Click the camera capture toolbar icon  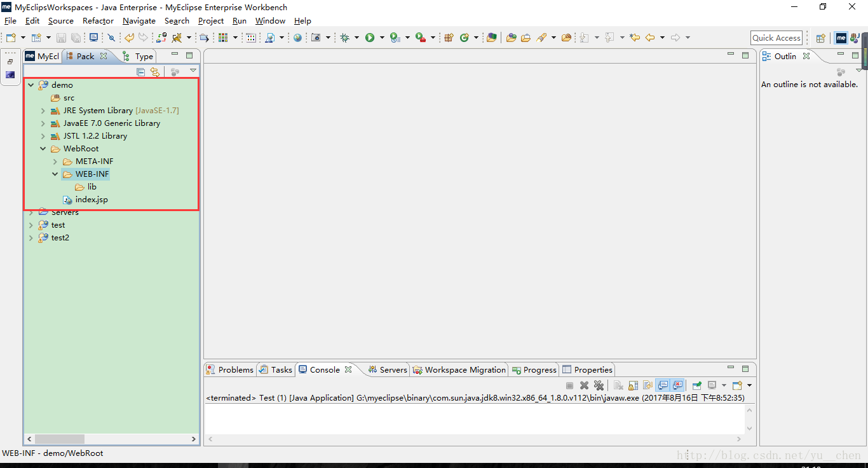pyautogui.click(x=316, y=38)
